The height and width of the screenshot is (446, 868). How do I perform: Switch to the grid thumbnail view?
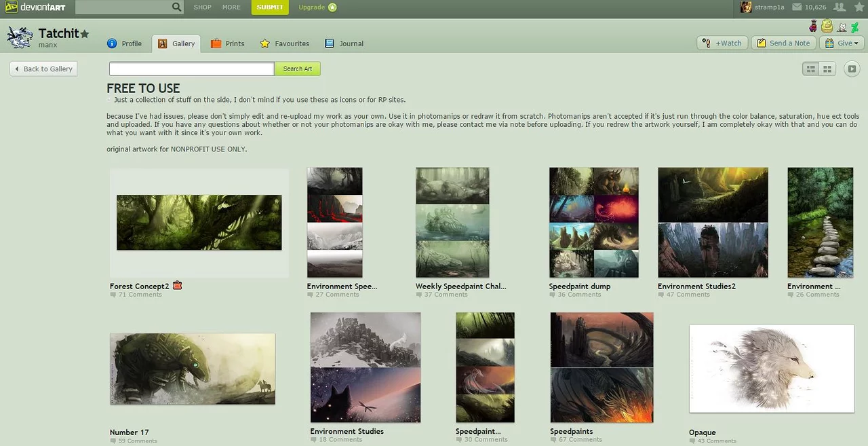827,69
